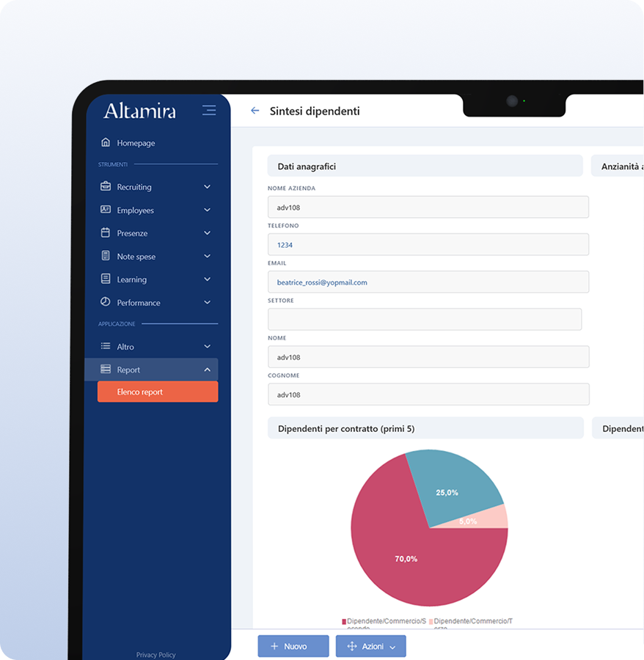Click the 70% pie chart segment
The width and height of the screenshot is (644, 660).
click(x=407, y=558)
